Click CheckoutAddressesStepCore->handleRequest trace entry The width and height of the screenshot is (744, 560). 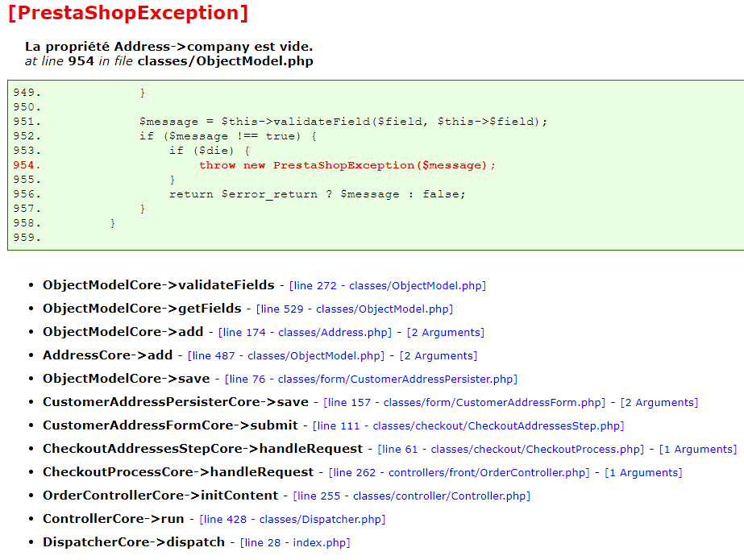202,448
